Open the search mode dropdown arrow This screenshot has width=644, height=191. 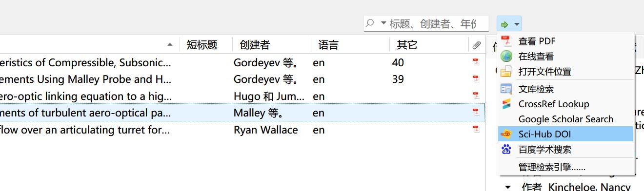383,23
